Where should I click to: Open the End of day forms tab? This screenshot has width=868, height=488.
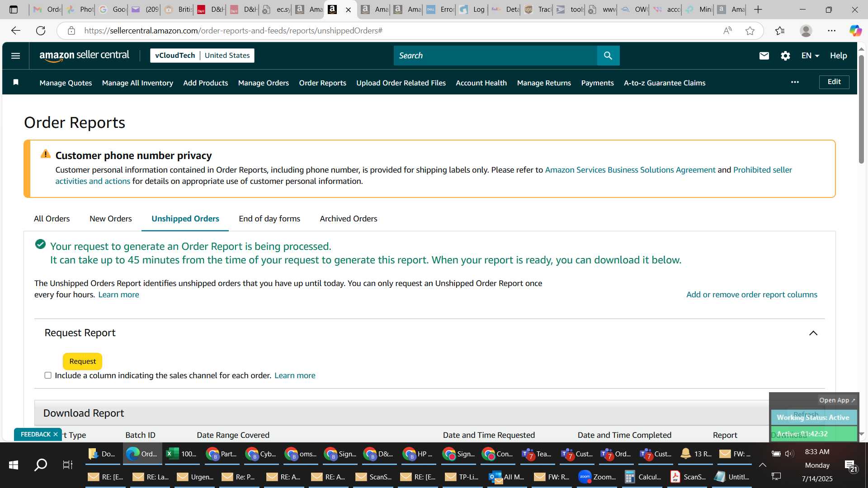coord(269,219)
